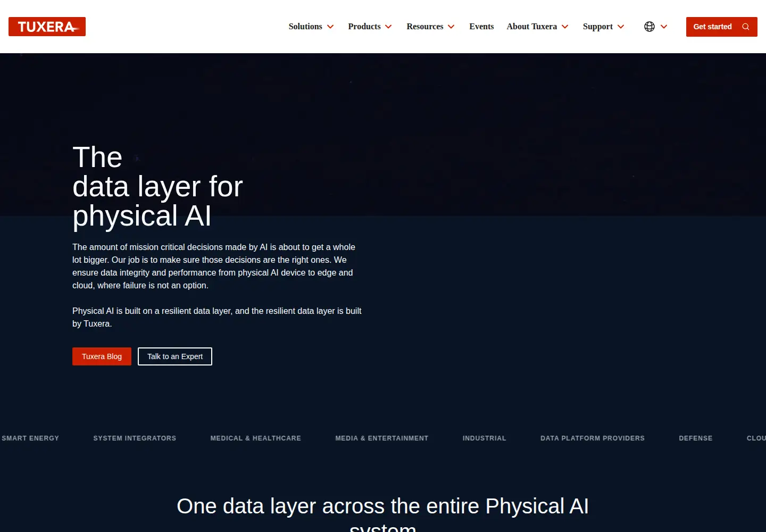Select the System Integrators industry link
This screenshot has width=766, height=532.
click(x=135, y=438)
